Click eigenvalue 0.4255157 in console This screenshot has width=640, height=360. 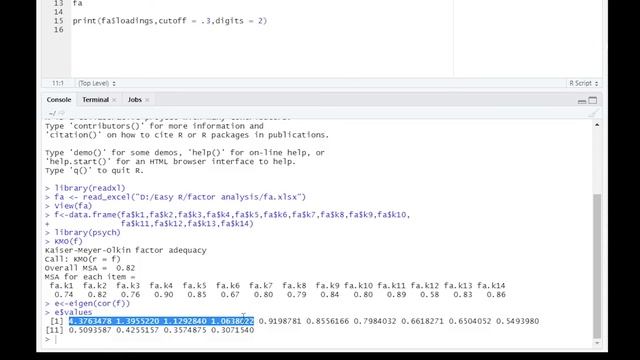tap(138, 330)
